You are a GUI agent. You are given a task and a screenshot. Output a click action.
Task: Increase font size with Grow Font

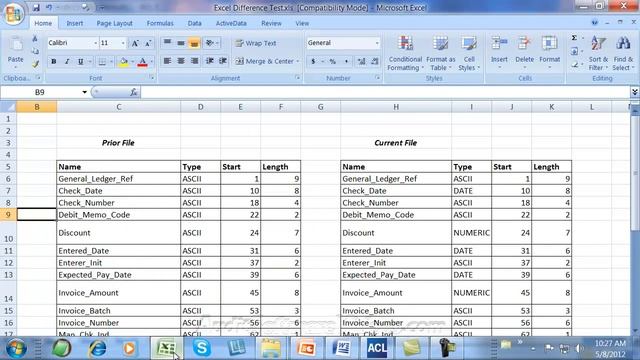[135, 43]
